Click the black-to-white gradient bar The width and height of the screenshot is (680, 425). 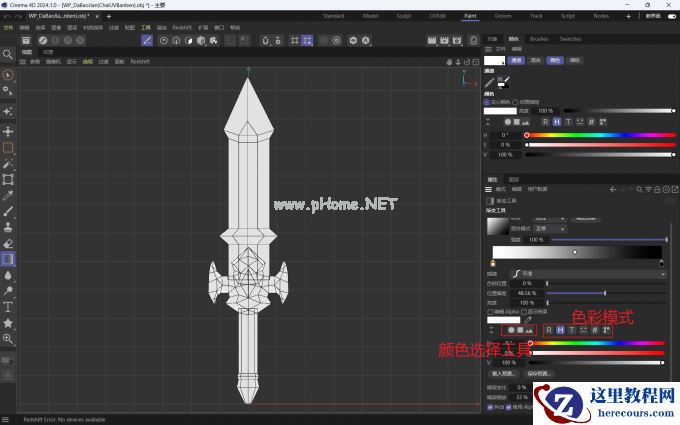coord(577,252)
